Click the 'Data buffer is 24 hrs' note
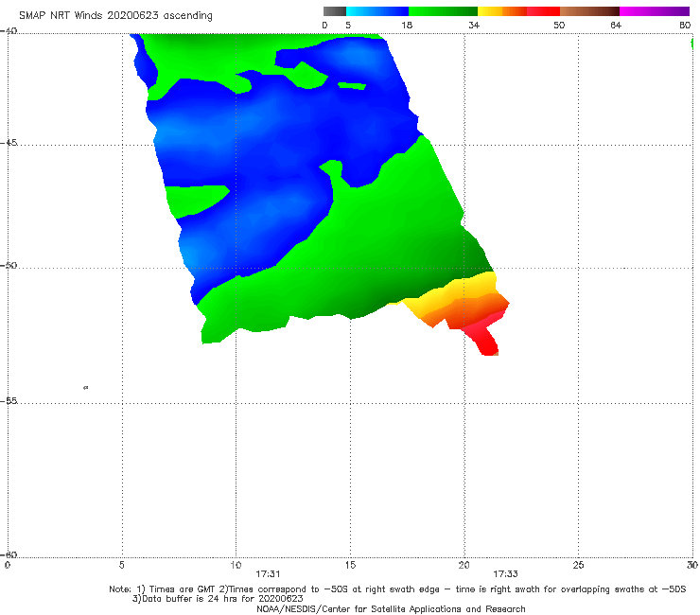Image resolution: width=700 pixels, height=615 pixels. coord(218,599)
